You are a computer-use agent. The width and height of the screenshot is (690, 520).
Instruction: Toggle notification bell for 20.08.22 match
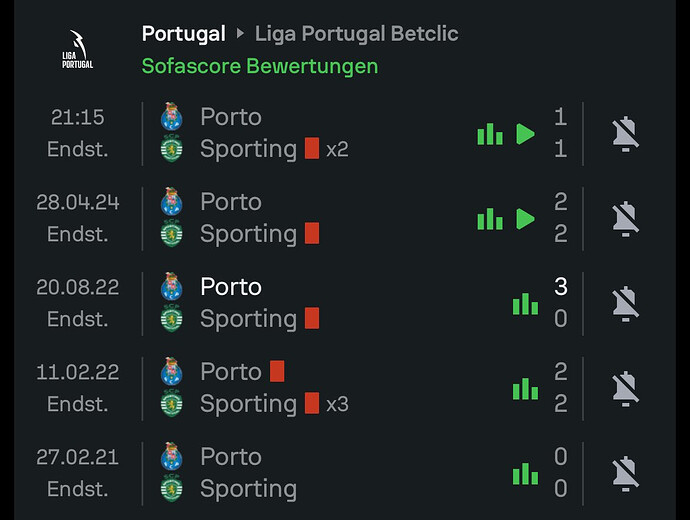tap(625, 304)
